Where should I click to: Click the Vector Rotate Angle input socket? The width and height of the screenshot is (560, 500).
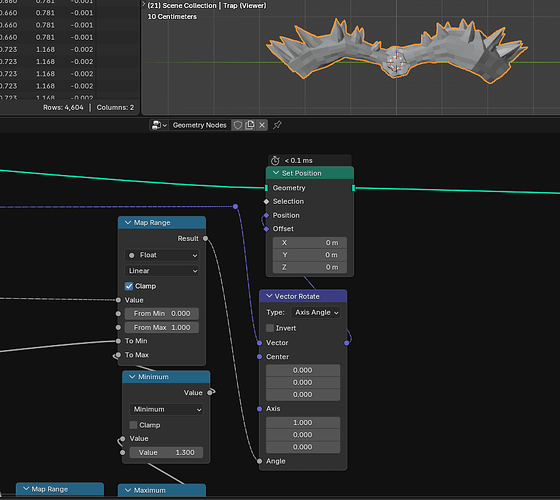click(x=260, y=461)
